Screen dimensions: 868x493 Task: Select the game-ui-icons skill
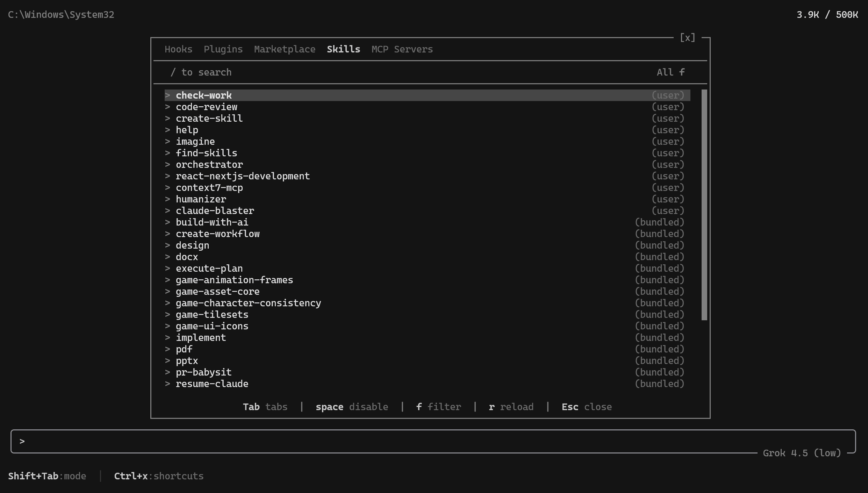427,326
